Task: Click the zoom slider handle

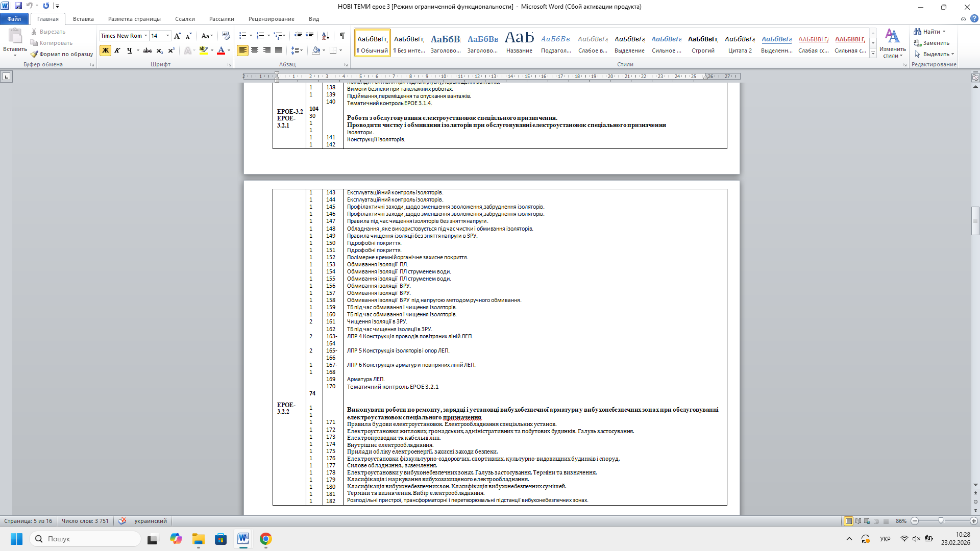Action: pyautogui.click(x=941, y=521)
